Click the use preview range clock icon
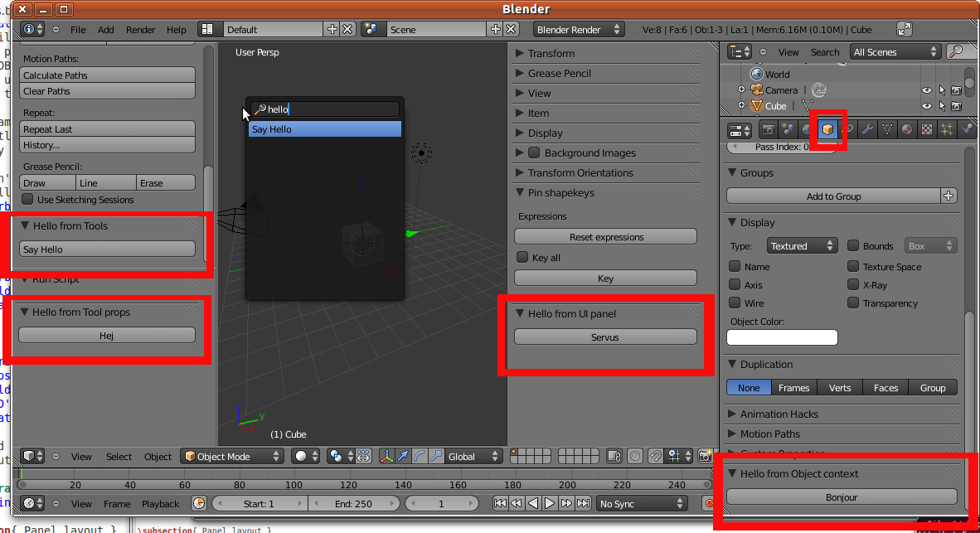The height and width of the screenshot is (533, 980). (x=199, y=504)
